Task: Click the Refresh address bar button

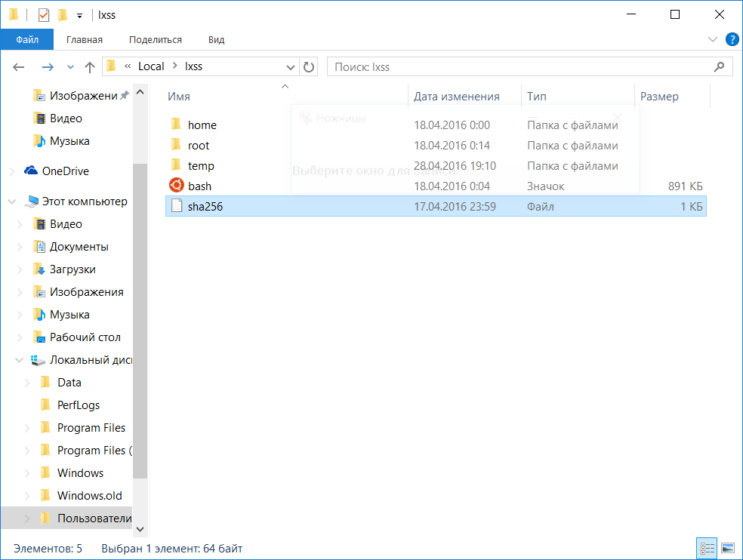Action: 309,66
